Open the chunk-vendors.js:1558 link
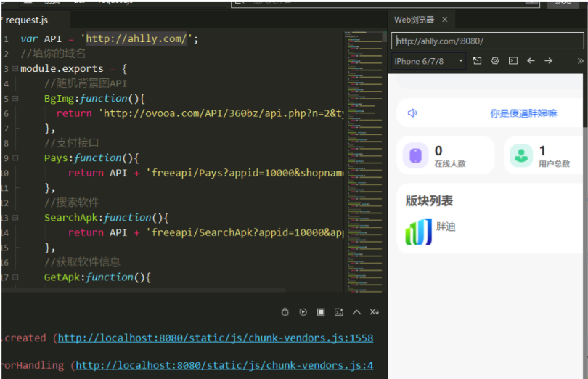The height and width of the screenshot is (379, 588). pyautogui.click(x=216, y=338)
